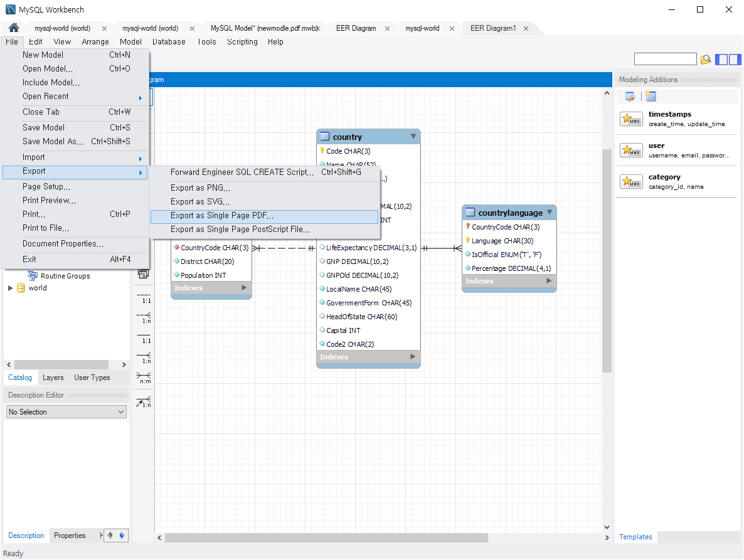
Task: Switch to the Layers tab
Action: pos(53,378)
